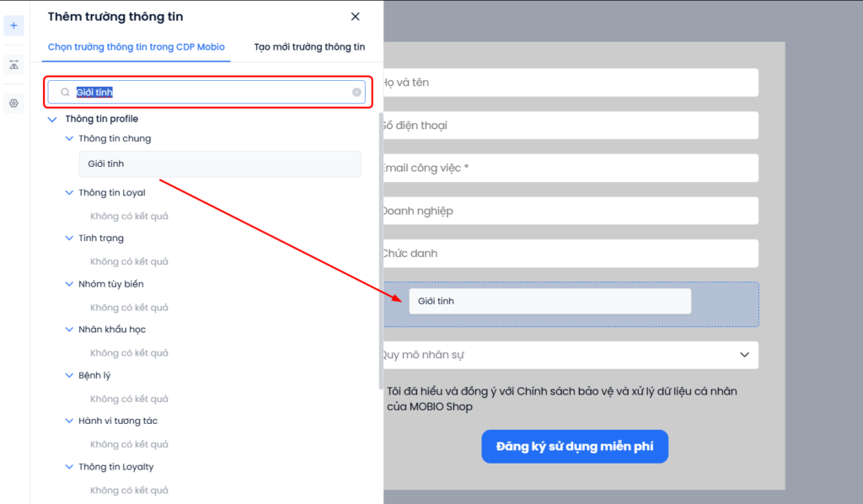Click the Email công việc input field

pos(570,168)
